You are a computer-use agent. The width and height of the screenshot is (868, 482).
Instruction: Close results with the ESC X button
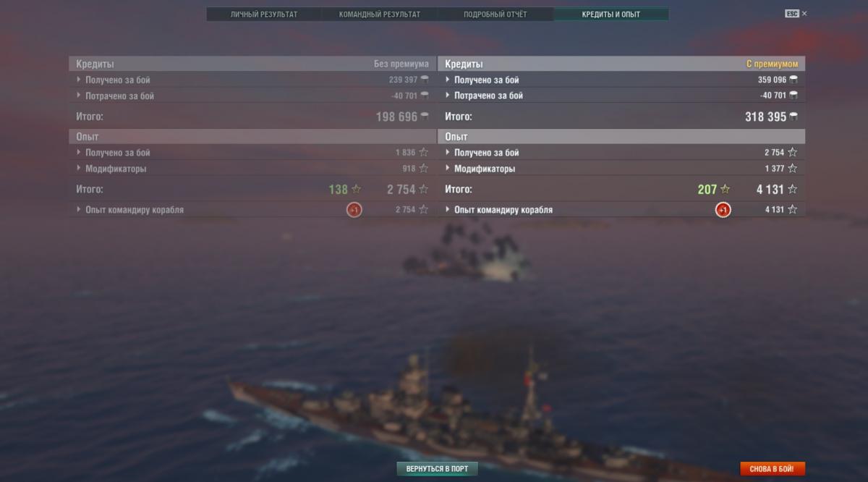(x=796, y=14)
